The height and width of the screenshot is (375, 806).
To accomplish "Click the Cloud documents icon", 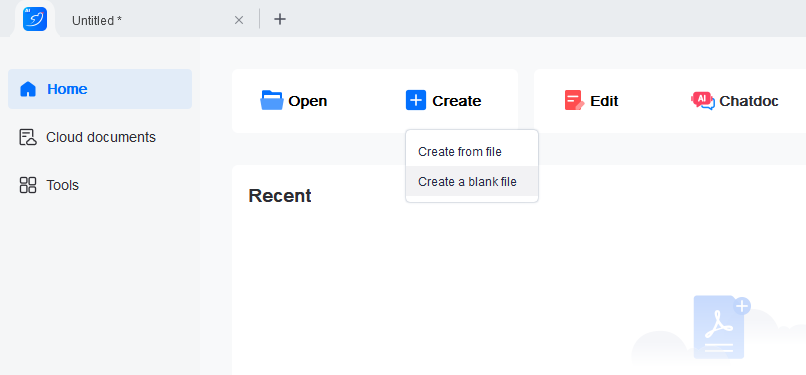I will click(x=28, y=137).
